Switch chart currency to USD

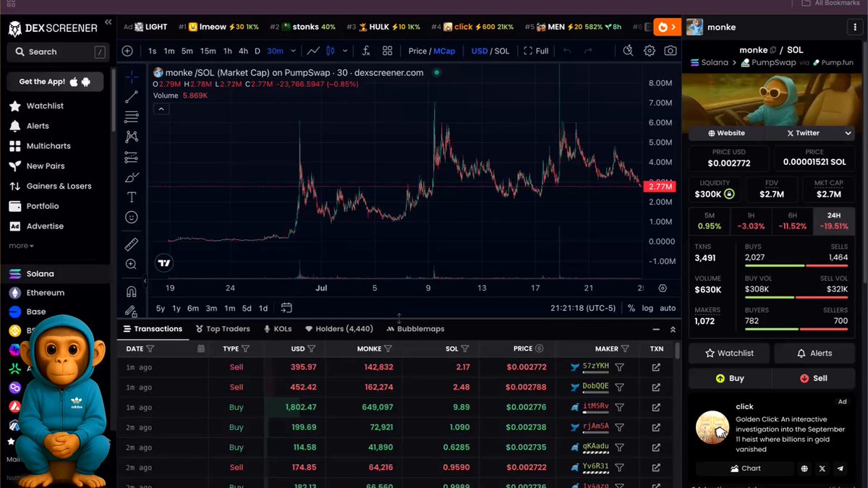[x=480, y=51]
